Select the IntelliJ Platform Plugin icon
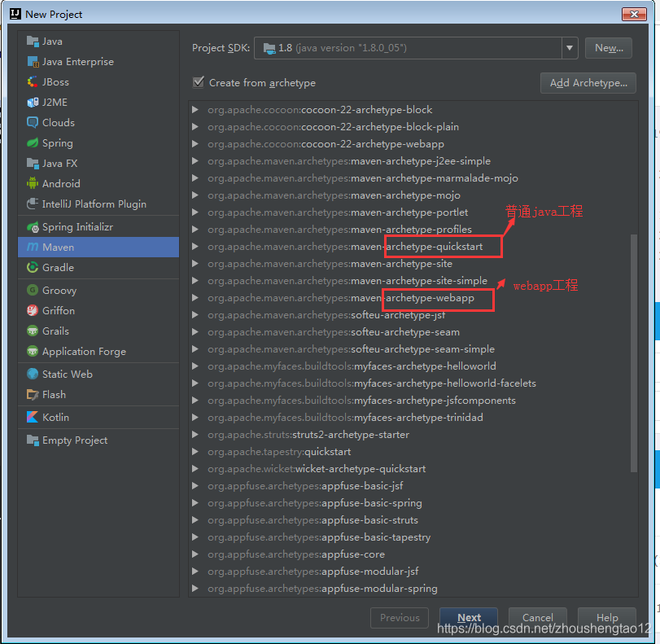The height and width of the screenshot is (644, 660). [33, 204]
